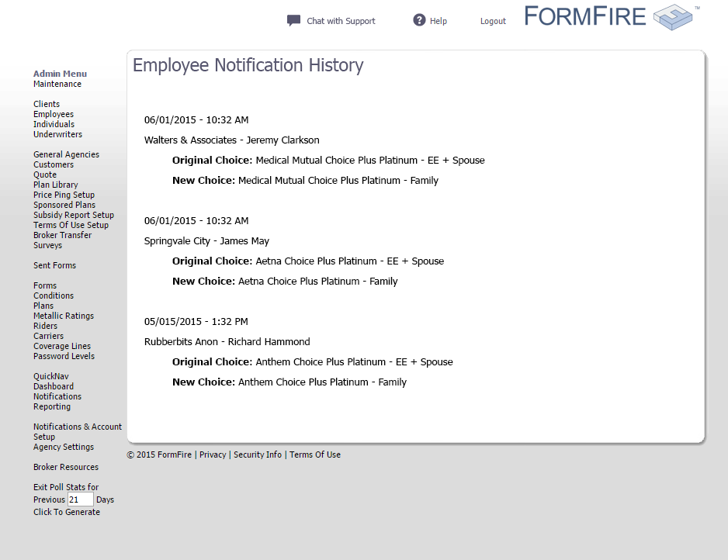Viewport: 728px width, 560px height.
Task: Select Springvale City - James May entry
Action: tap(206, 241)
